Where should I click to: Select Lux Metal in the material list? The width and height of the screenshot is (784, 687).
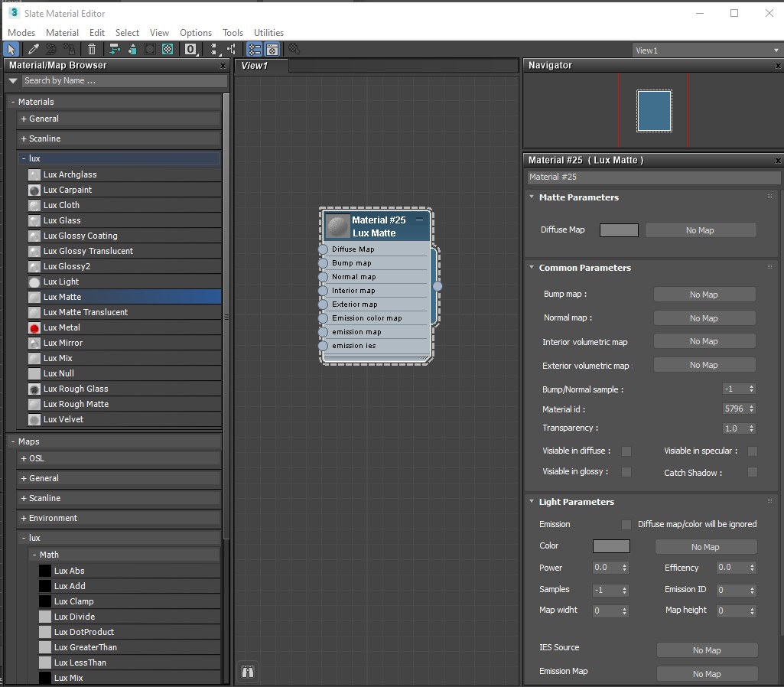[x=62, y=327]
